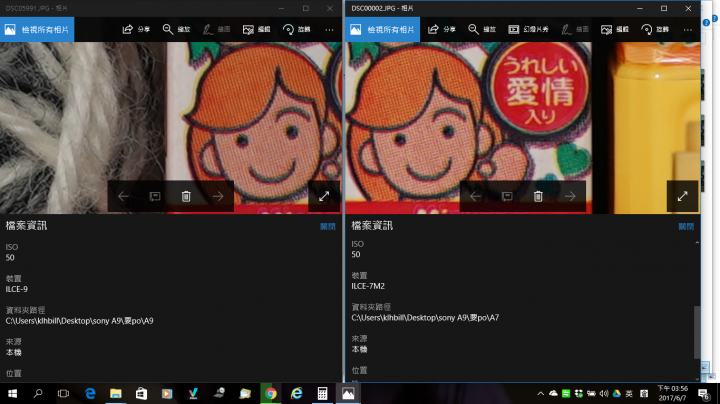
Task: Open Internet Explorer from taskbar
Action: 297,393
